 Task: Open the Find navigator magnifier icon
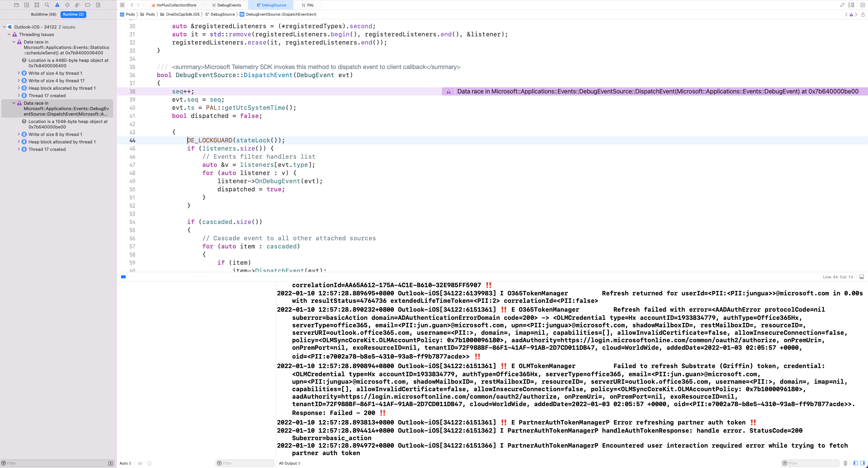tap(47, 5)
